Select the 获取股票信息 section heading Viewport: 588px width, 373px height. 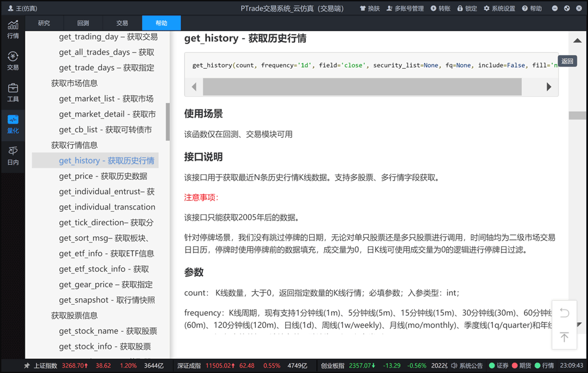pyautogui.click(x=74, y=315)
